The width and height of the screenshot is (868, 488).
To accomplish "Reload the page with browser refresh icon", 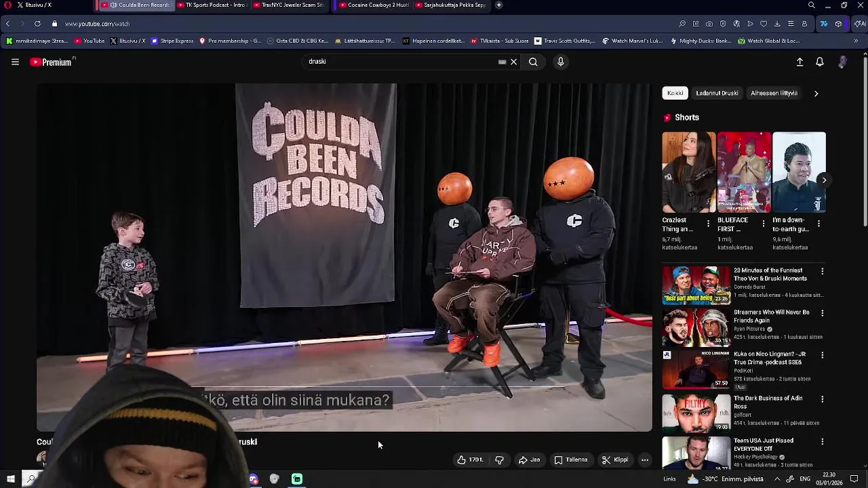I will click(x=37, y=24).
